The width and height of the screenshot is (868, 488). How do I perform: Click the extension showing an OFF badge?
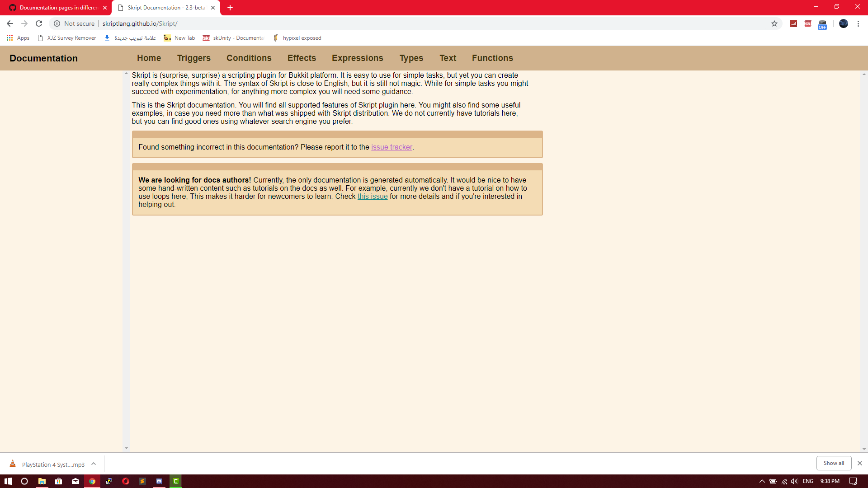823,23
